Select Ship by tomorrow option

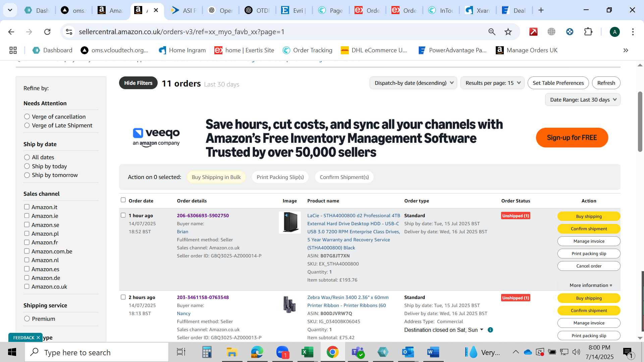coord(27,175)
